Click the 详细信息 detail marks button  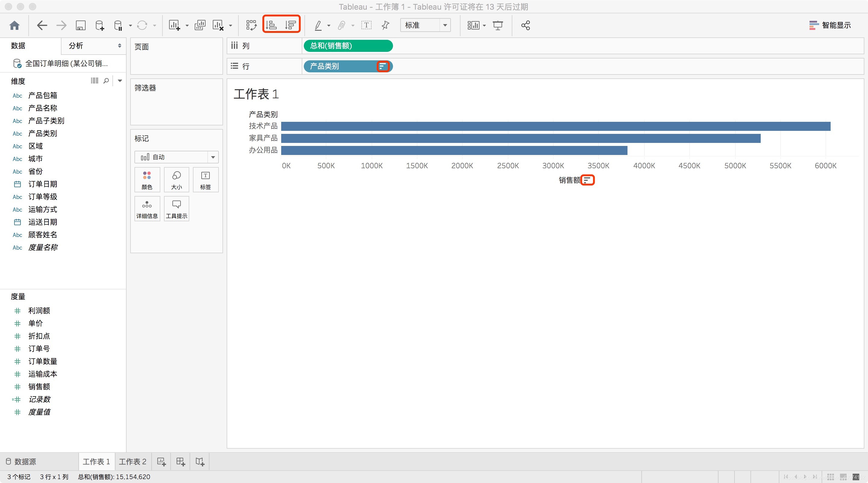(147, 209)
